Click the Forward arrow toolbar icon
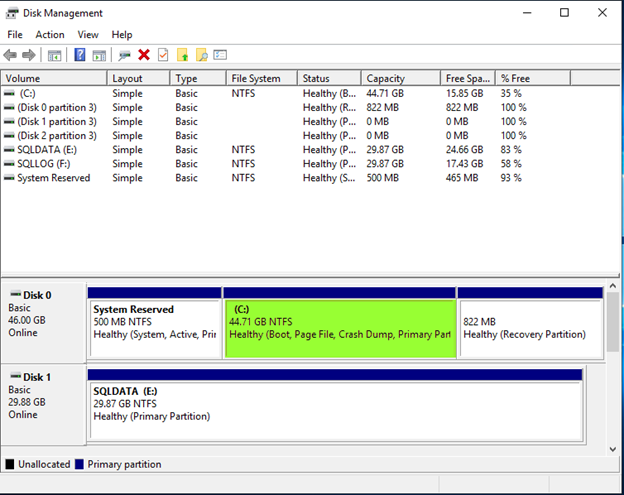Viewport: 624px width, 495px height. coord(29,55)
